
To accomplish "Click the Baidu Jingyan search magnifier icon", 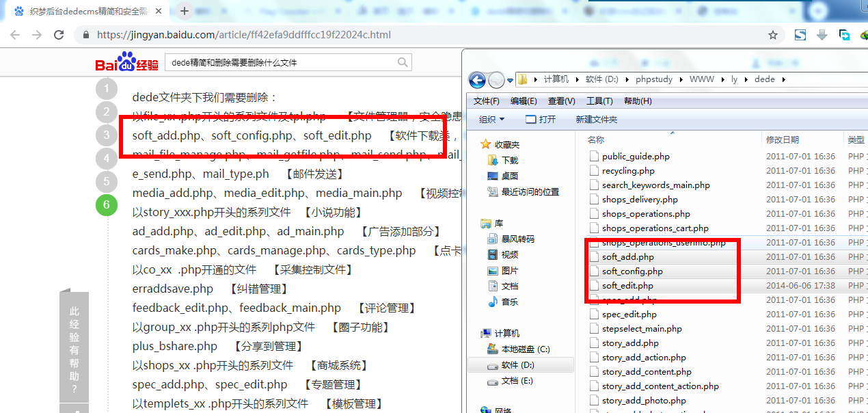I will [x=403, y=63].
